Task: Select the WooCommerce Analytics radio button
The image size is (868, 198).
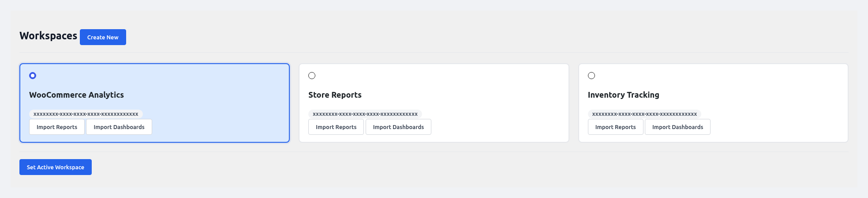Action: point(33,76)
